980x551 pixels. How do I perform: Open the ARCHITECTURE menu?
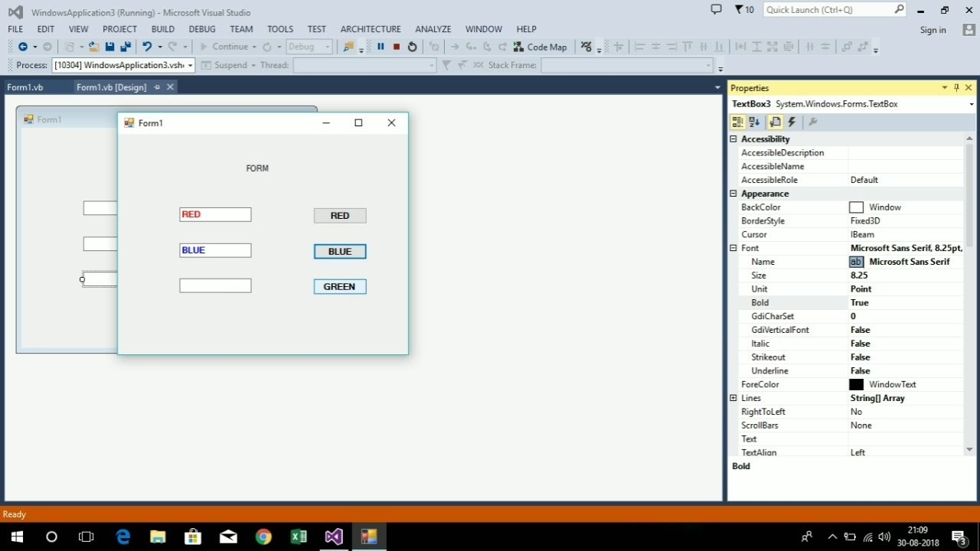[371, 29]
